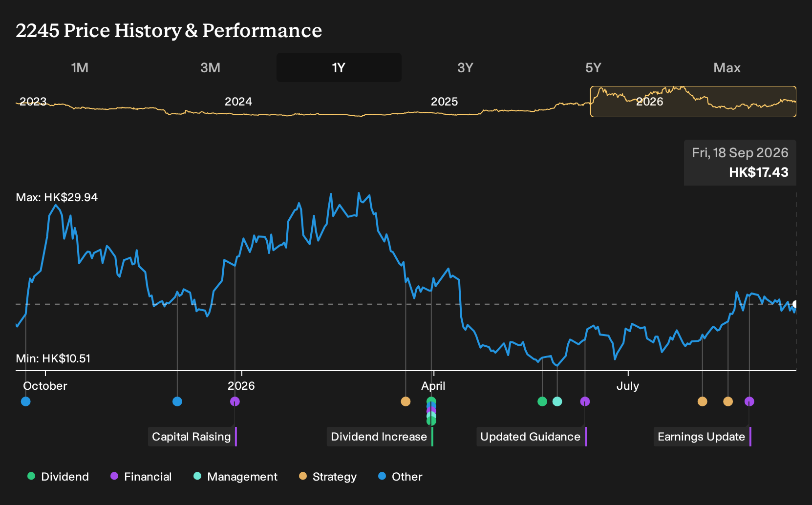Open the Capital Raising event label
The width and height of the screenshot is (812, 505).
(x=192, y=437)
